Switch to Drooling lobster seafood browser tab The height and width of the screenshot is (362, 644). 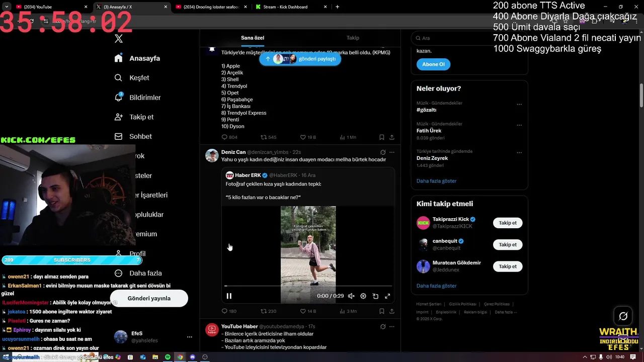click(211, 7)
